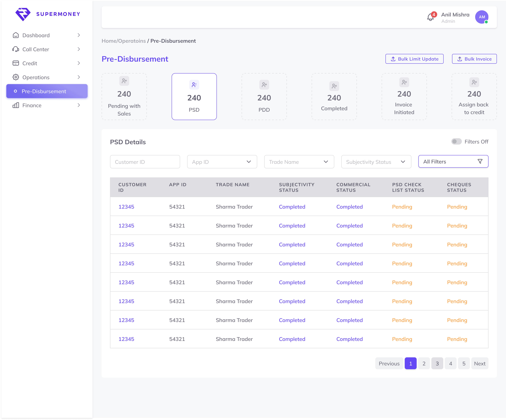Image resolution: width=506 pixels, height=420 pixels.
Task: Switch to the Invoice Initiated card
Action: click(x=404, y=97)
